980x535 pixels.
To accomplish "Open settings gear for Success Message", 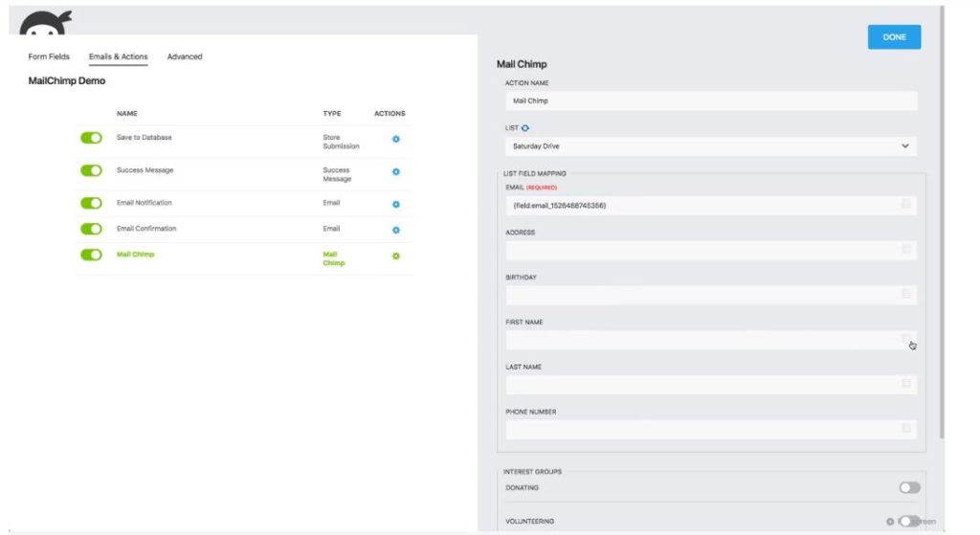I will coord(395,172).
